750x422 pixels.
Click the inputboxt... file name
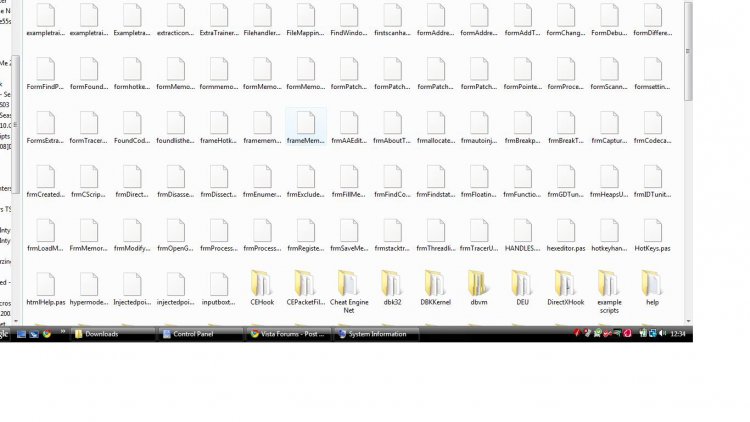pos(219,302)
